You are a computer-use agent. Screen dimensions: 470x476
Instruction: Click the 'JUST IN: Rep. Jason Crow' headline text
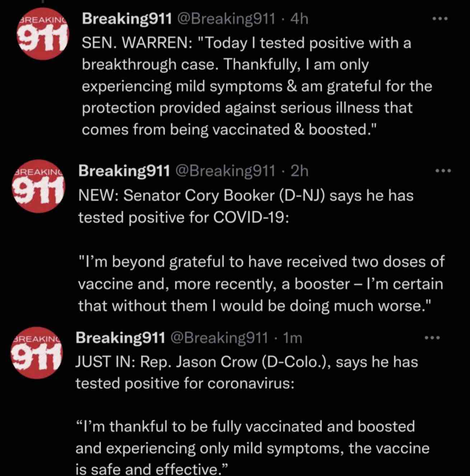point(247,373)
